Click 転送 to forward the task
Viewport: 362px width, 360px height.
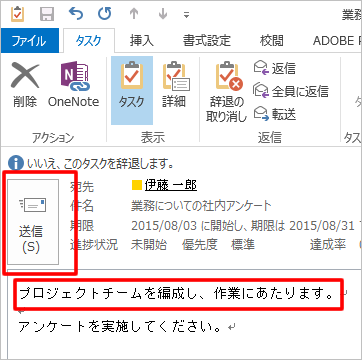point(275,114)
